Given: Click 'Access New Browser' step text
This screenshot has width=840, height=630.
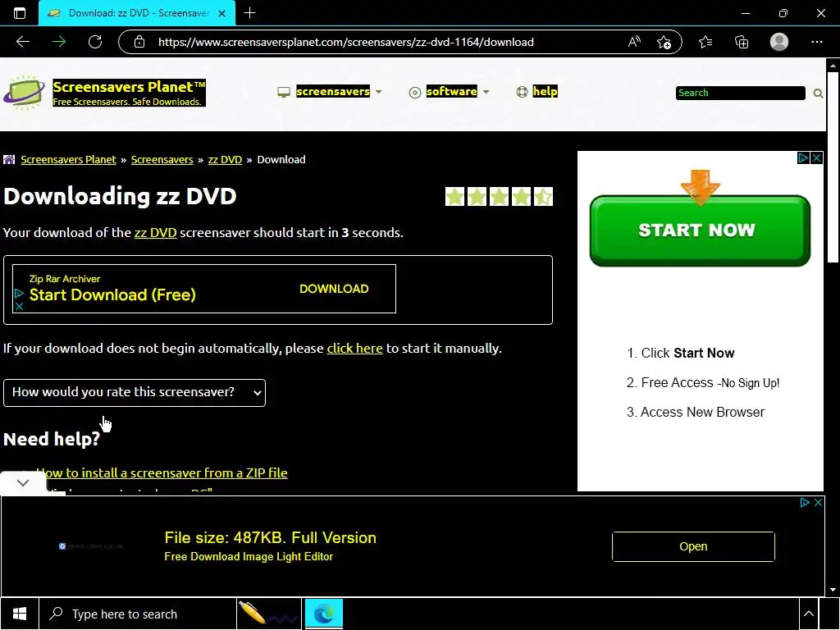Looking at the screenshot, I should pos(702,412).
